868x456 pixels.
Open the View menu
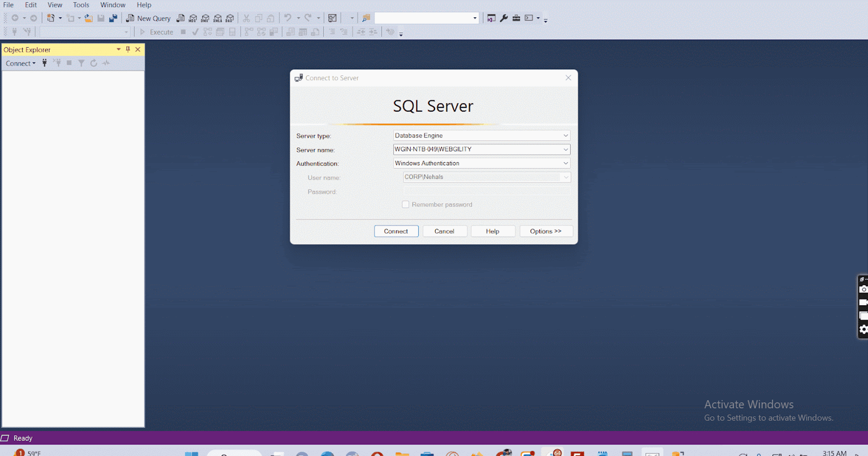55,4
